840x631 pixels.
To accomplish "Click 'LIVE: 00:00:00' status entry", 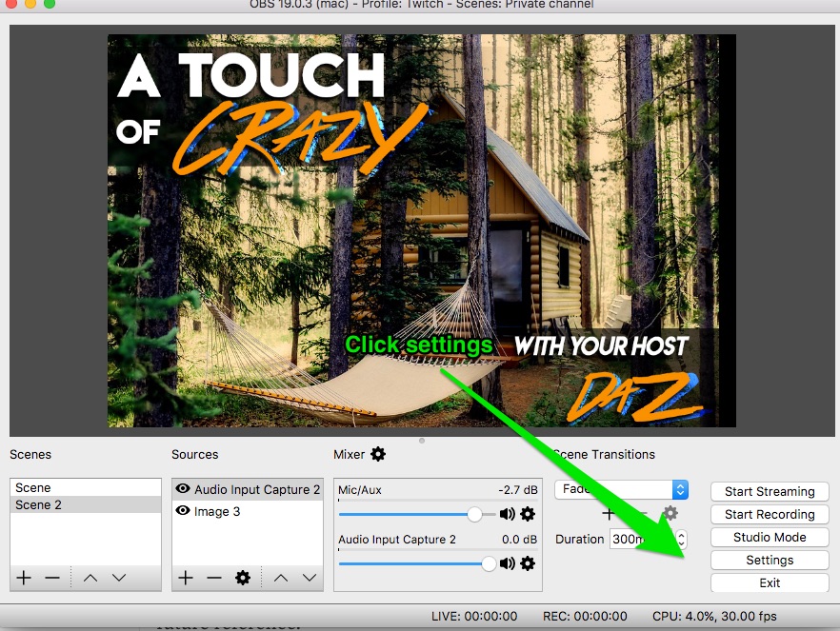I will pyautogui.click(x=474, y=616).
